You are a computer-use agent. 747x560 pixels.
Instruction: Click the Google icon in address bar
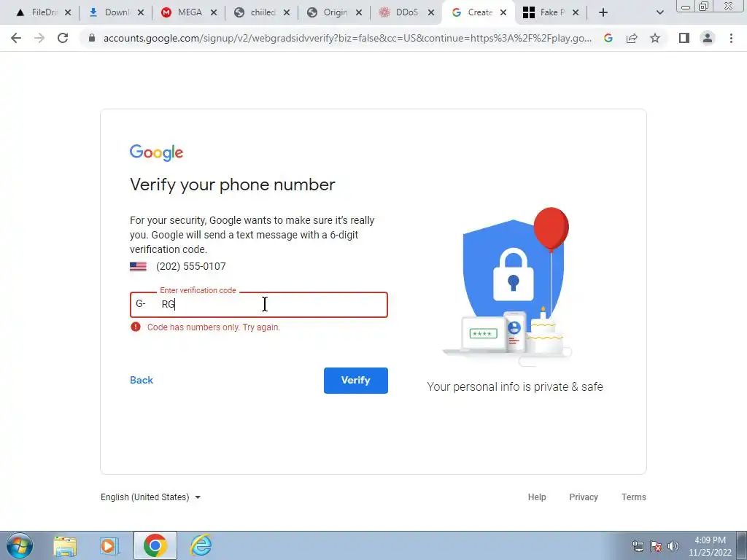(x=608, y=38)
